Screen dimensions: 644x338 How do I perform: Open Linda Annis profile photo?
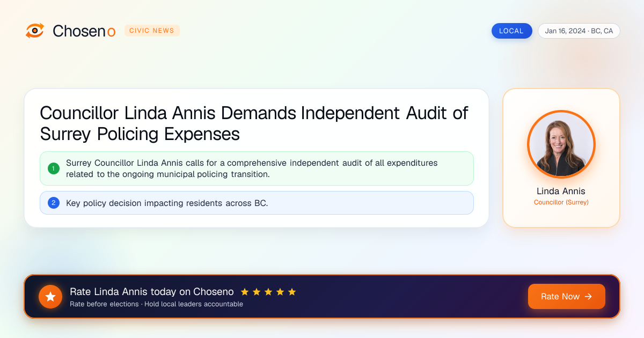pos(561,144)
